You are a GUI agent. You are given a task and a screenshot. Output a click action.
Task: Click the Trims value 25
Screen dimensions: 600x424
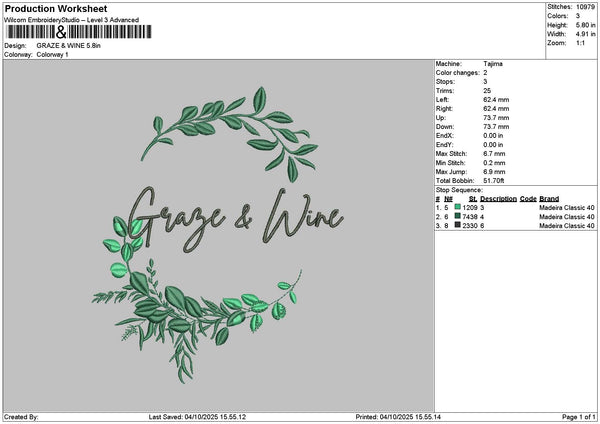click(487, 91)
